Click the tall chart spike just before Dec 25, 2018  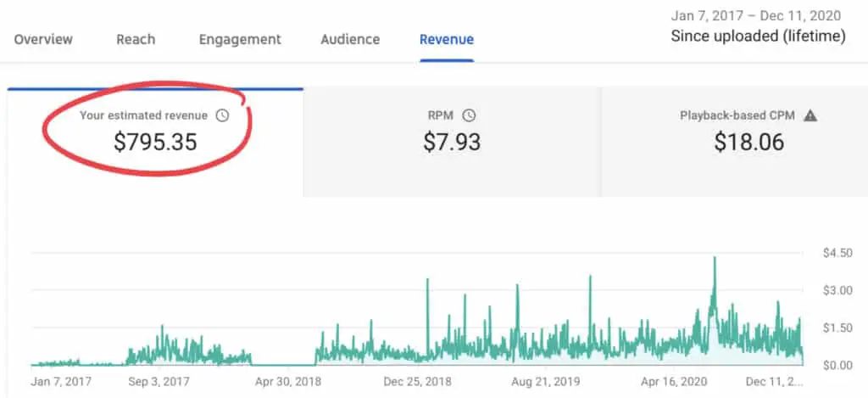tap(427, 280)
